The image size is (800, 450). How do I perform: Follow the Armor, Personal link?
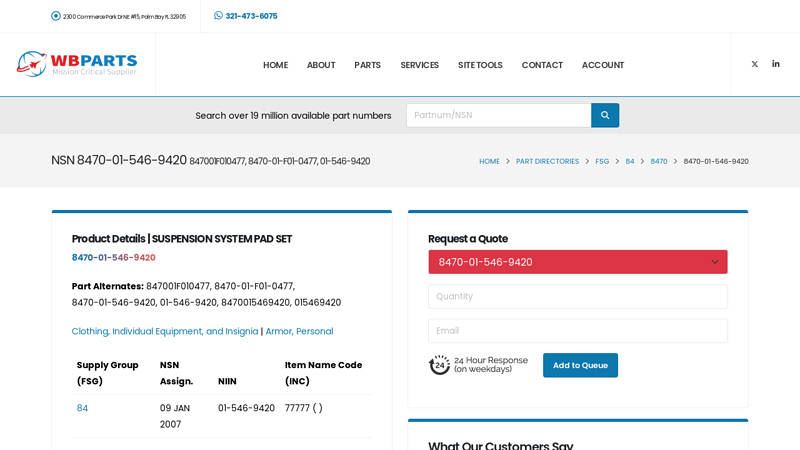[299, 331]
